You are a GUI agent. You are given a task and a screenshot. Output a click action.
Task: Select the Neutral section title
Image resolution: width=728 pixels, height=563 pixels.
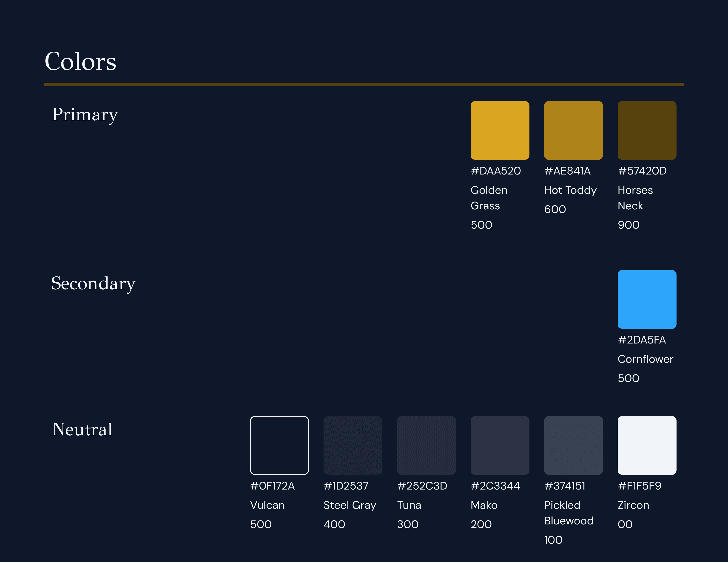pos(82,429)
